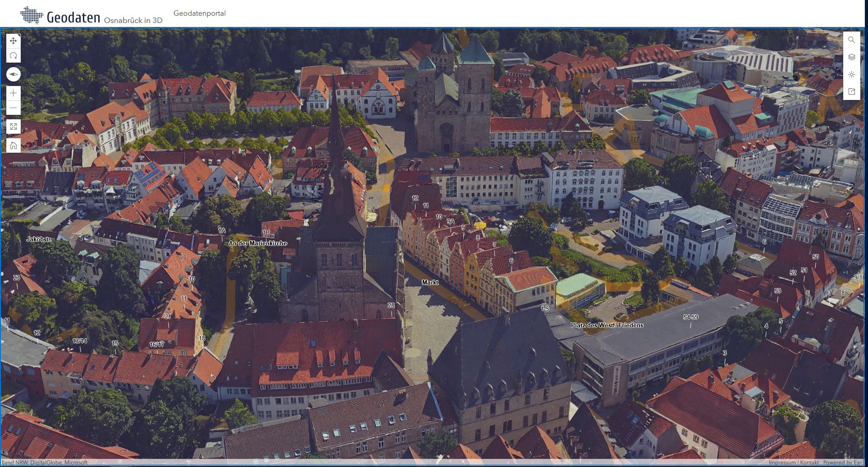Open the daylight sun settings
Screen dimensions: 868x467
pyautogui.click(x=851, y=74)
